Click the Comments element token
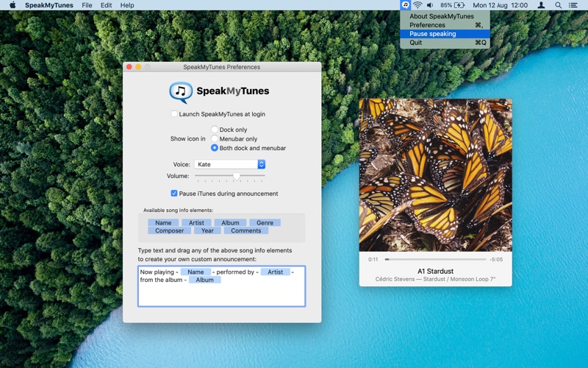The width and height of the screenshot is (588, 368). tap(246, 230)
